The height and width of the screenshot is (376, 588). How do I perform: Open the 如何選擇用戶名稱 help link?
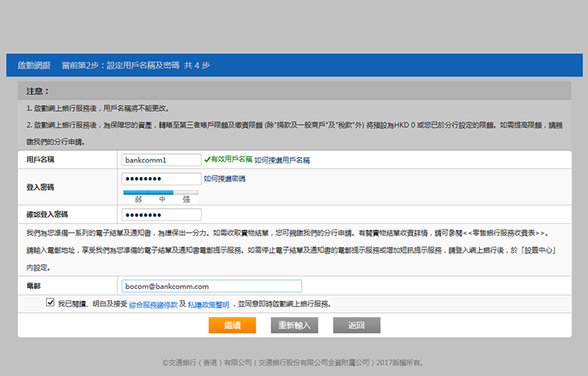coord(282,160)
